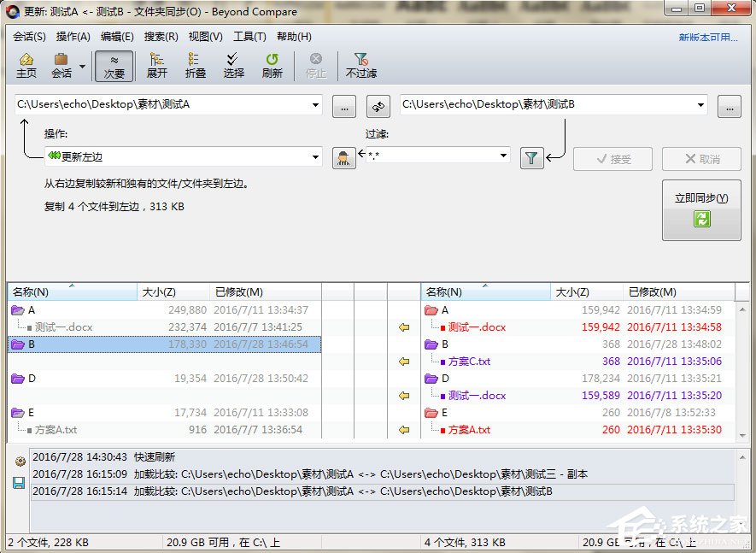Toggle the 次要 display mode button

tap(114, 64)
